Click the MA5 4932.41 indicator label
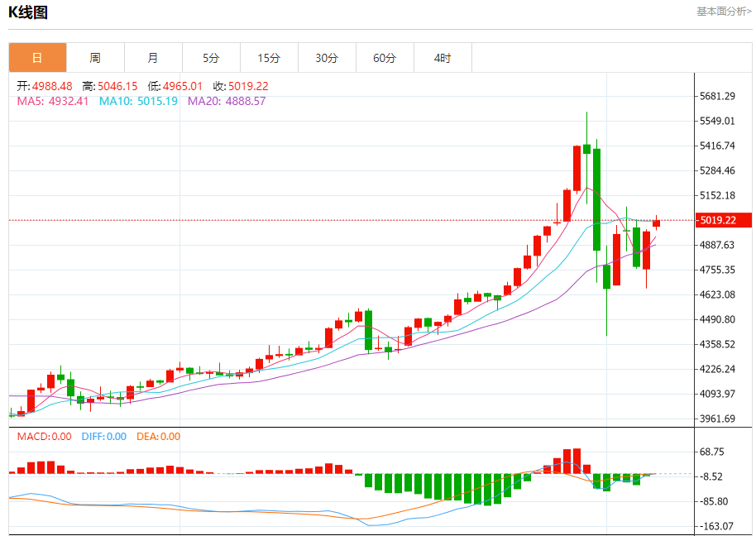Screen dimensions: 756x536 (x=53, y=101)
